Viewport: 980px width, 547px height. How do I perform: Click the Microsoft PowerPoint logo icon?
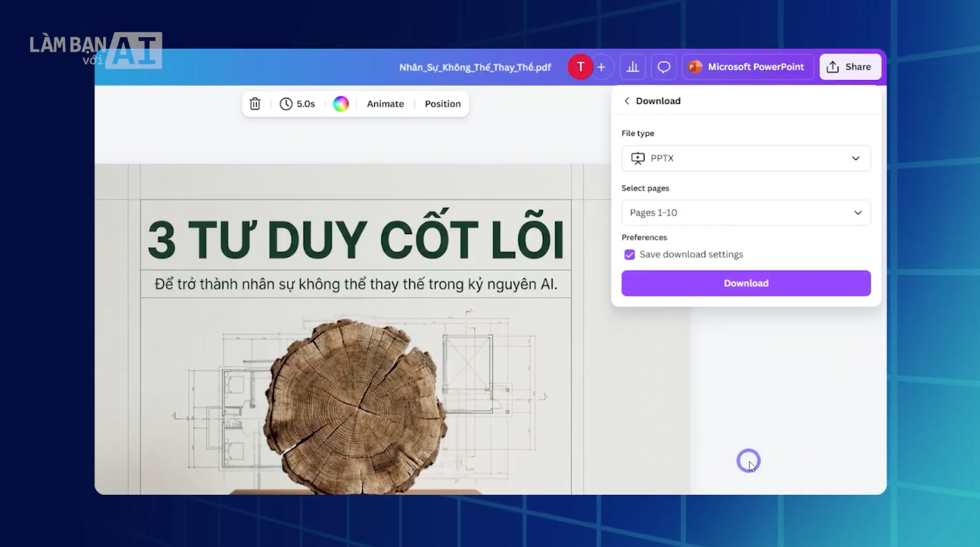click(693, 67)
